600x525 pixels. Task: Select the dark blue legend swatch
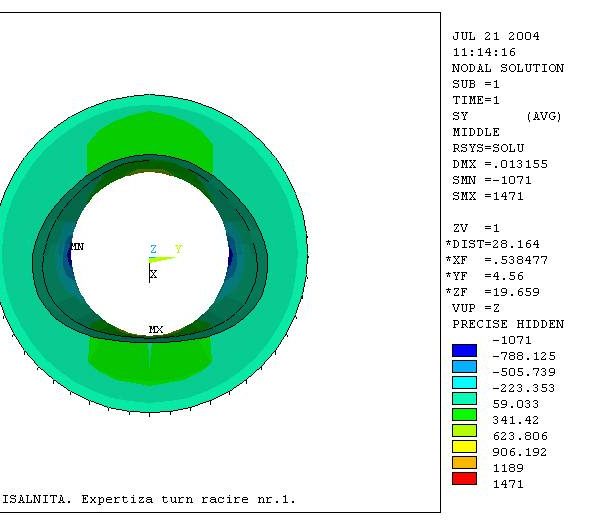tap(464, 350)
